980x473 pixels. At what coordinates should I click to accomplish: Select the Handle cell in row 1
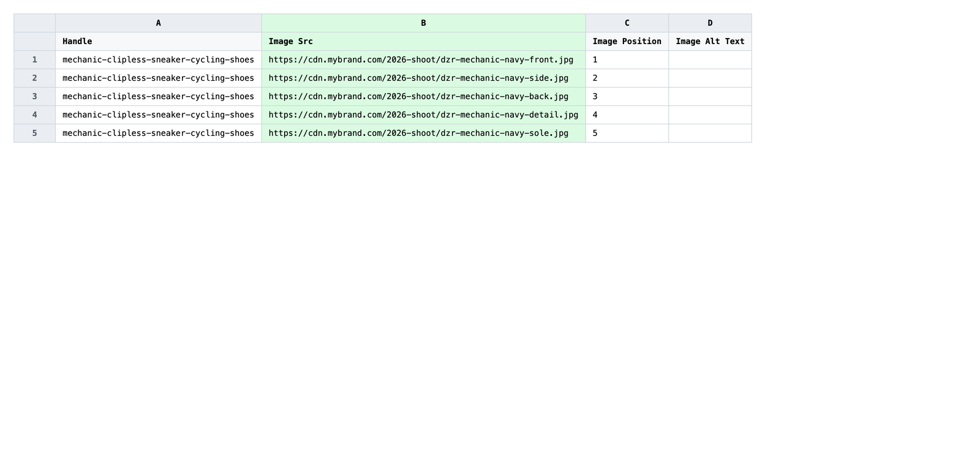pyautogui.click(x=158, y=60)
